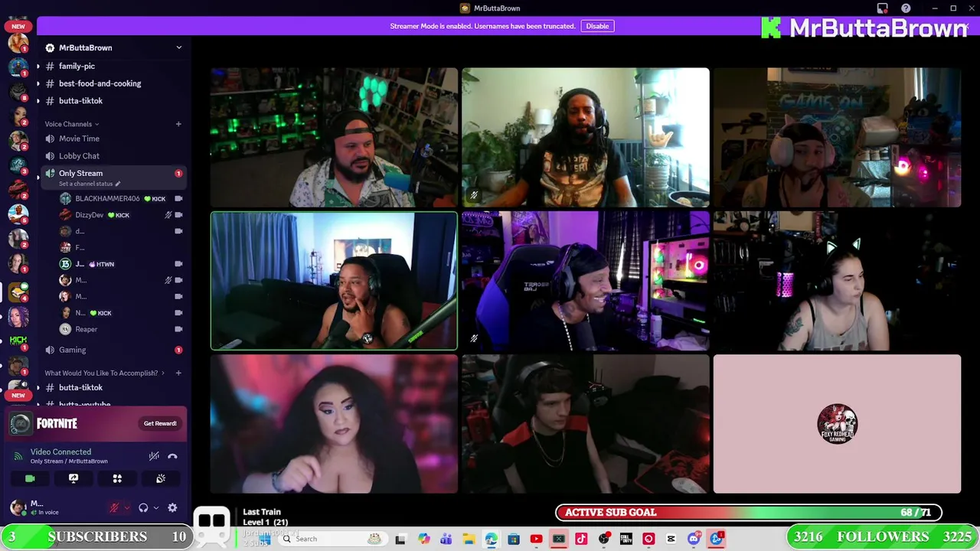Focus the Foxy Redhead Gaming avatar tile
Screen dimensions: 980x551
click(837, 424)
